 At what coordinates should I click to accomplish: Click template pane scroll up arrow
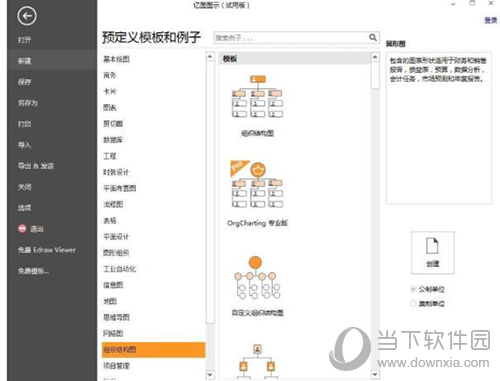[375, 57]
